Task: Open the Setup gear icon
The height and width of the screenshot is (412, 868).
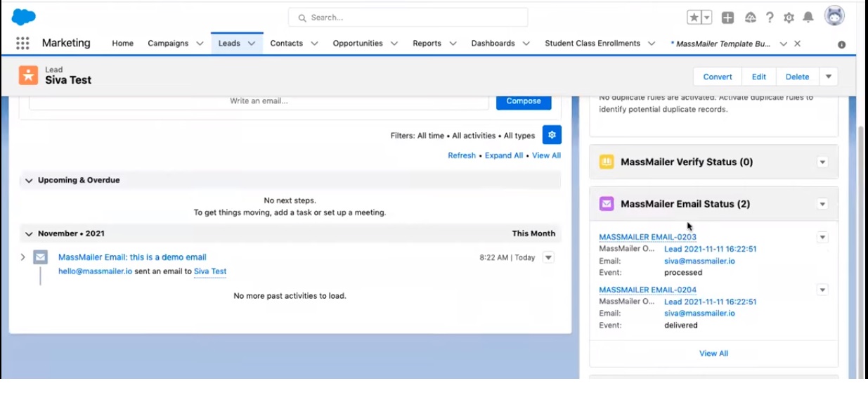Action: (x=789, y=18)
